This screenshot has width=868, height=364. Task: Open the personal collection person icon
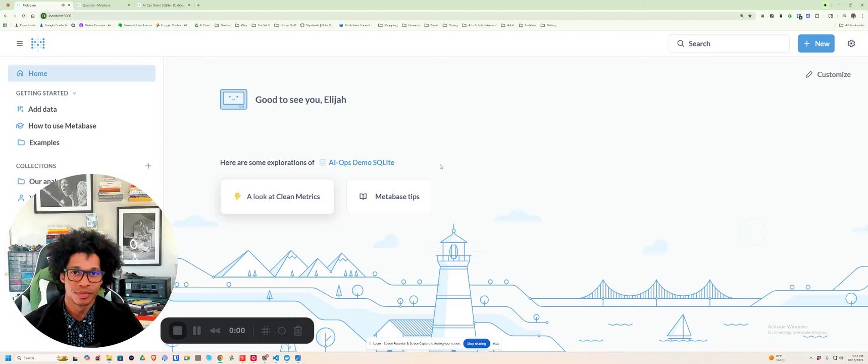(21, 198)
